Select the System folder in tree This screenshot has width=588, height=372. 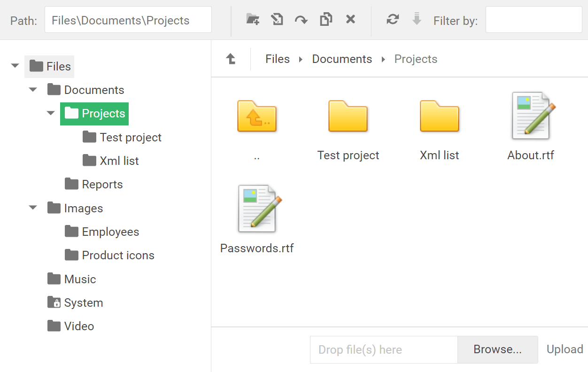click(x=83, y=303)
